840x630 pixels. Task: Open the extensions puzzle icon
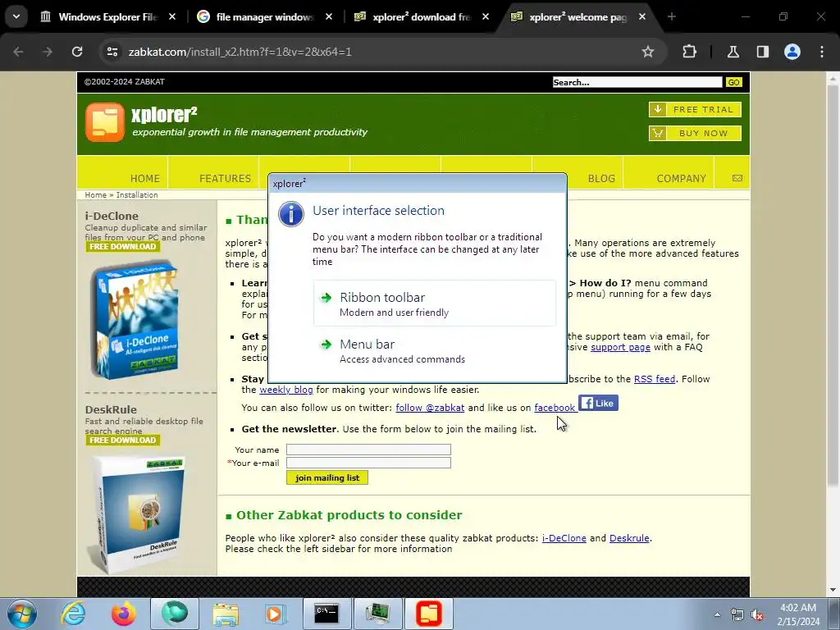pos(689,52)
